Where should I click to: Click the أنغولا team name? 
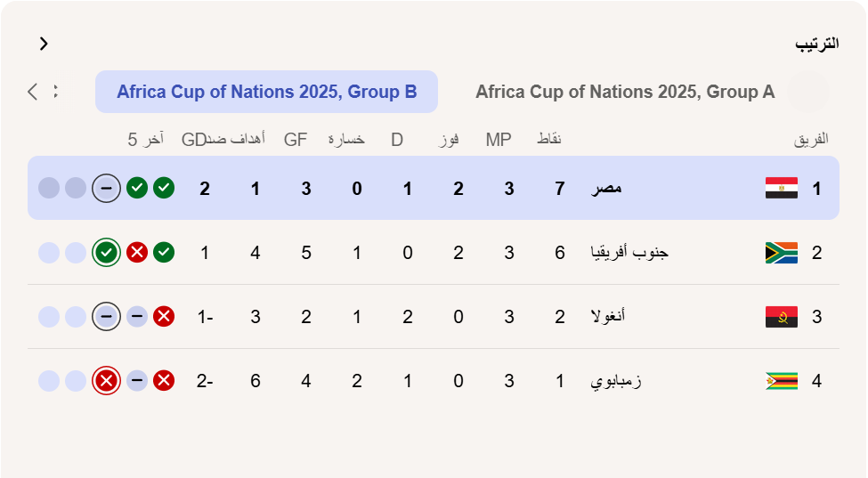pos(608,317)
